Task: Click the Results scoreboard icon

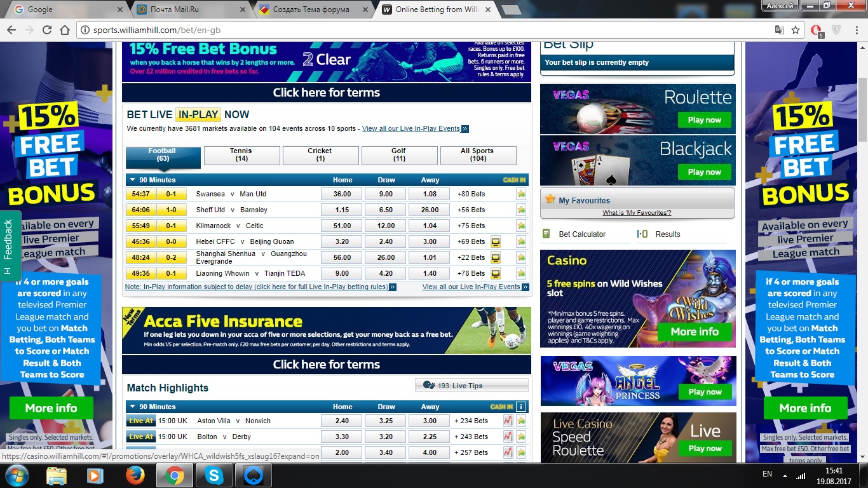Action: [643, 234]
